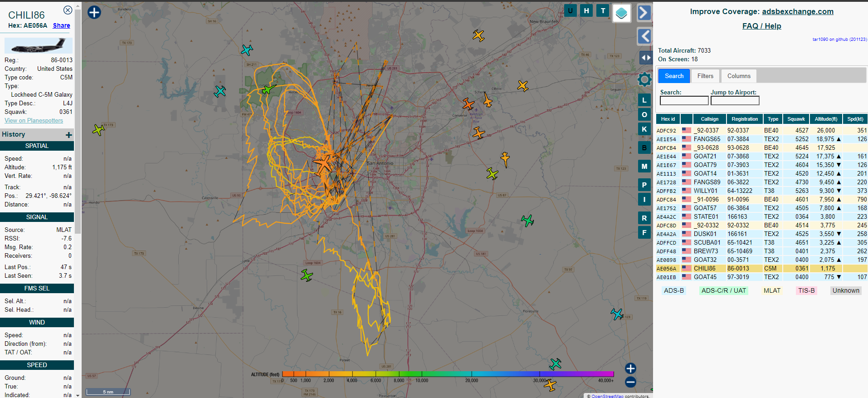Toggle the U map button
Screen dimensions: 868x398
(571, 10)
